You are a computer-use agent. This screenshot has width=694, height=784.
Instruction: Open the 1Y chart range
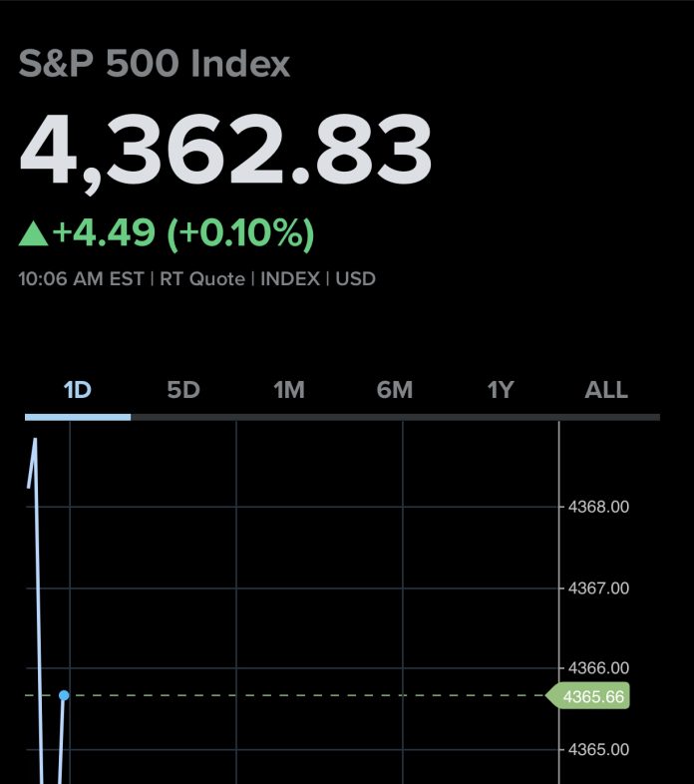[501, 390]
